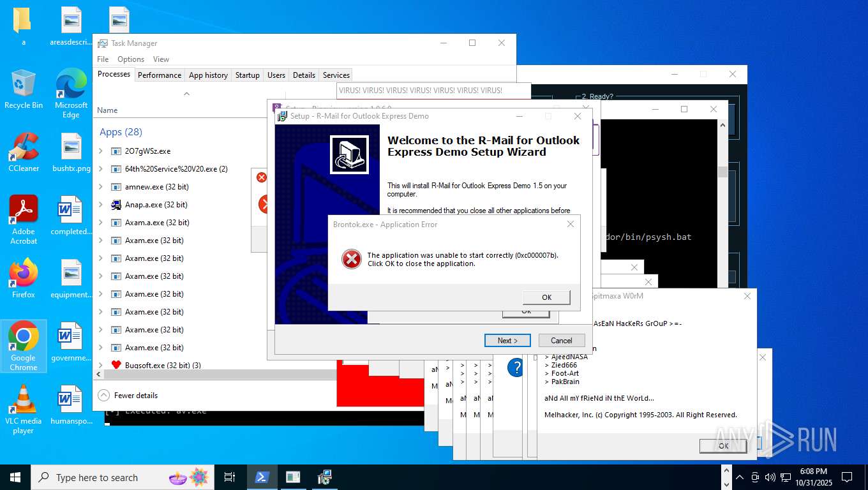Open the notification center icon
868x490 pixels.
(x=847, y=477)
